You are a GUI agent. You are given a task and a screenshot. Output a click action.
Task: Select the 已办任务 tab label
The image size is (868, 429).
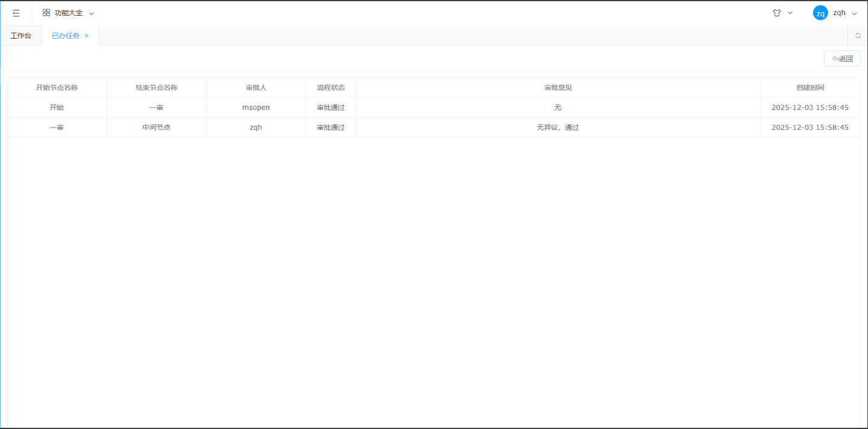coord(65,36)
